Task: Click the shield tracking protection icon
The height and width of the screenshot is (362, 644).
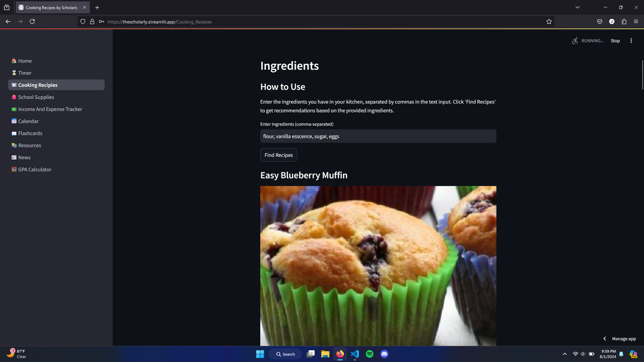Action: click(83, 22)
